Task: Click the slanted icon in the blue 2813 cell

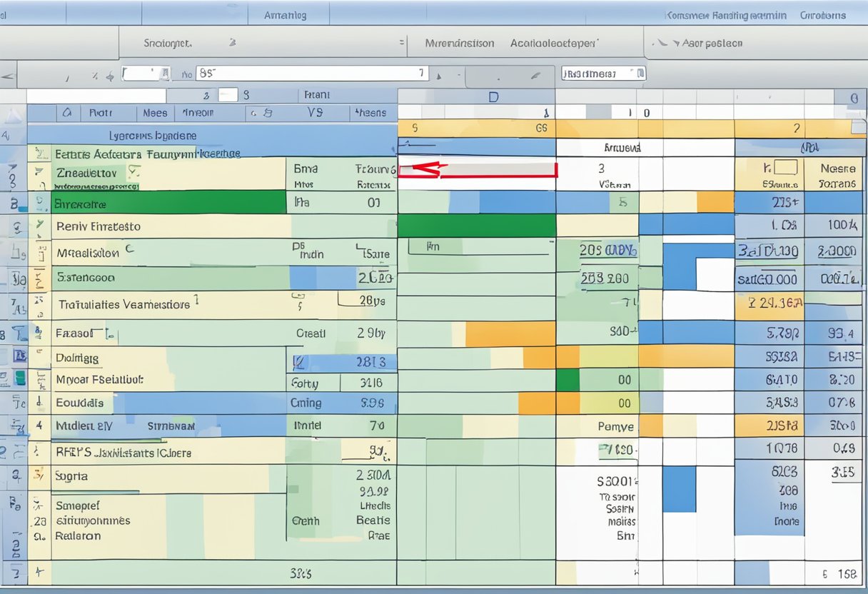Action: pyautogui.click(x=300, y=363)
